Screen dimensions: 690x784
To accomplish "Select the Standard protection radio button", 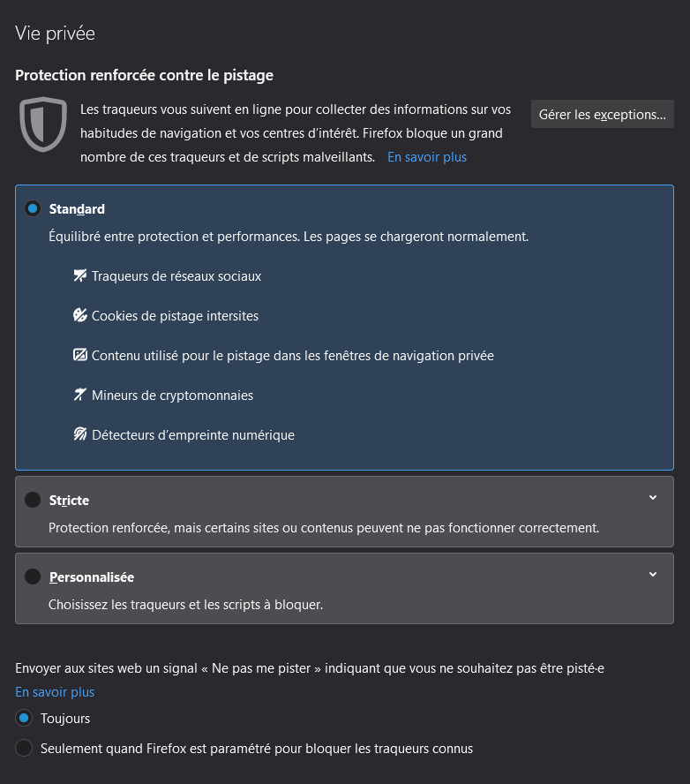I will [33, 209].
